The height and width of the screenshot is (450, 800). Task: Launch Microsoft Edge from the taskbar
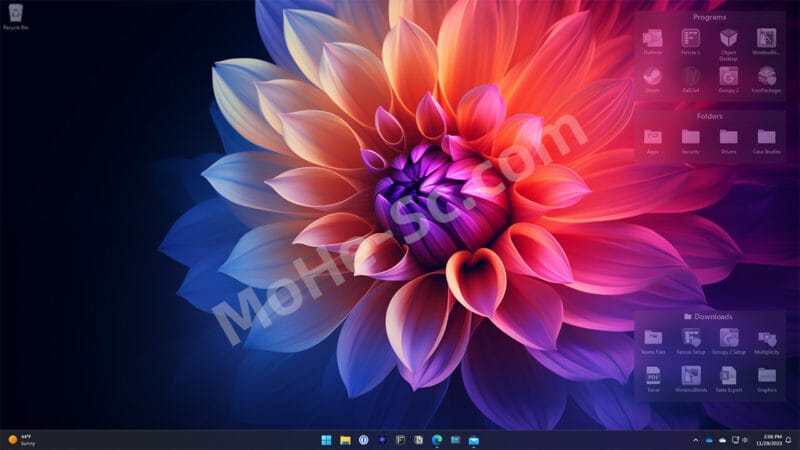437,440
